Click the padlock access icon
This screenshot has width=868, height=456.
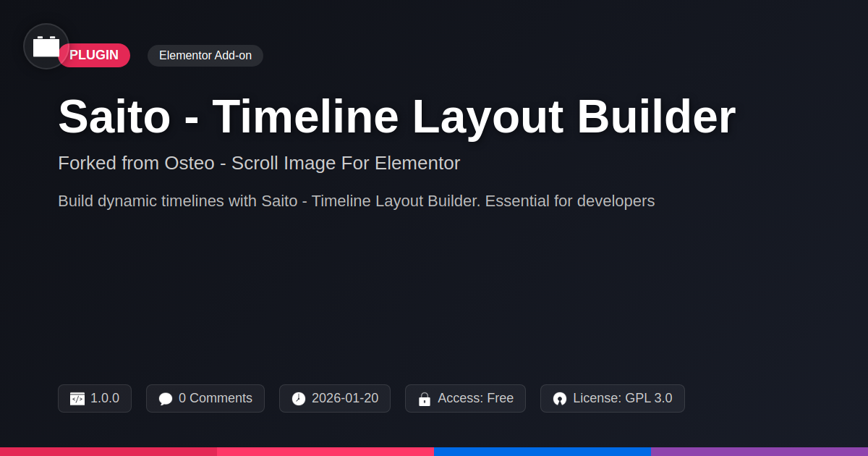tap(425, 399)
